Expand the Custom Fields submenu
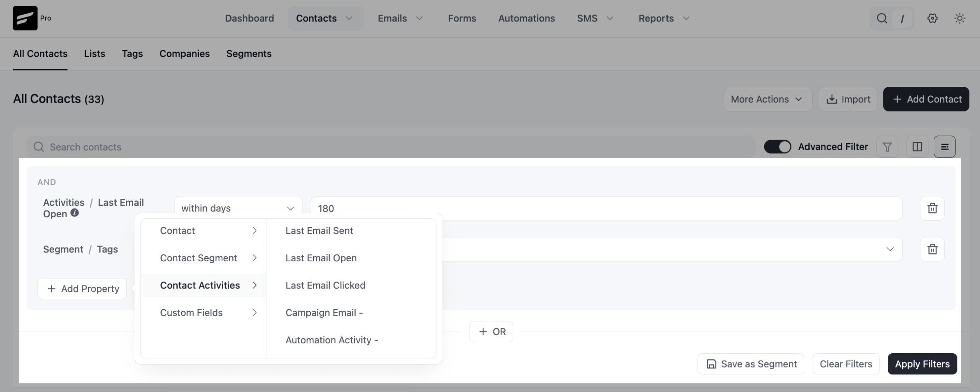The height and width of the screenshot is (392, 980). [x=203, y=313]
